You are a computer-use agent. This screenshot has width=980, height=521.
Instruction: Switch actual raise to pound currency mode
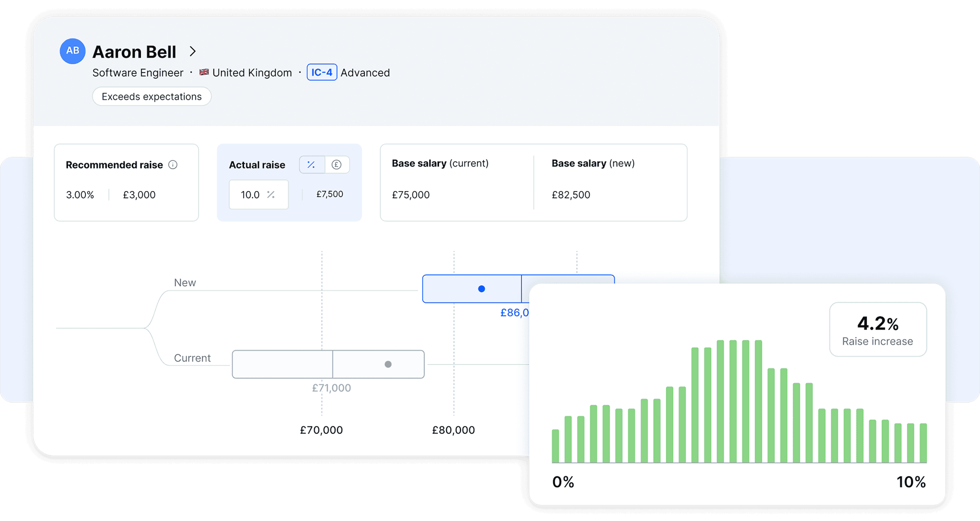[336, 165]
